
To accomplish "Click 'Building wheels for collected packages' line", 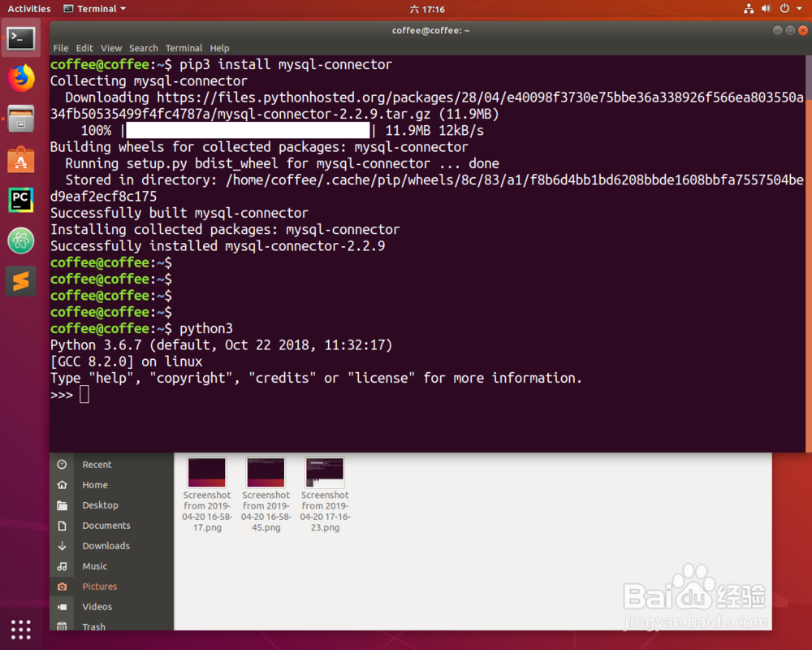I will pos(259,147).
